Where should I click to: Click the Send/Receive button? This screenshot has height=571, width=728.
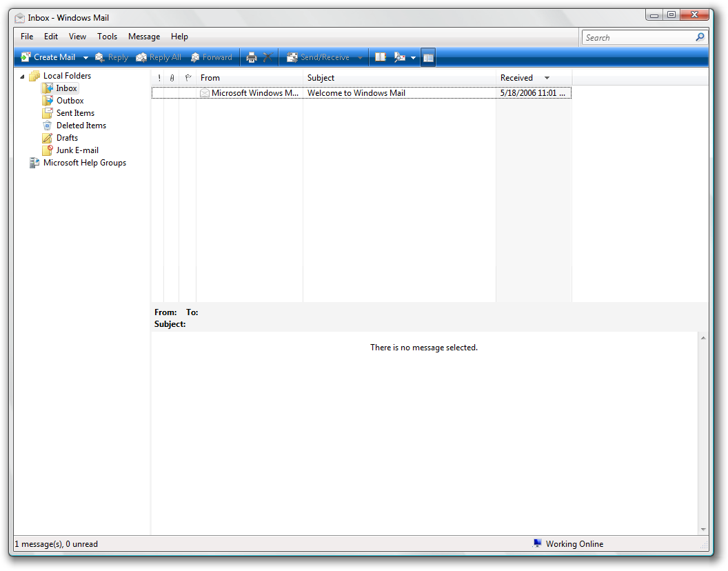point(318,57)
